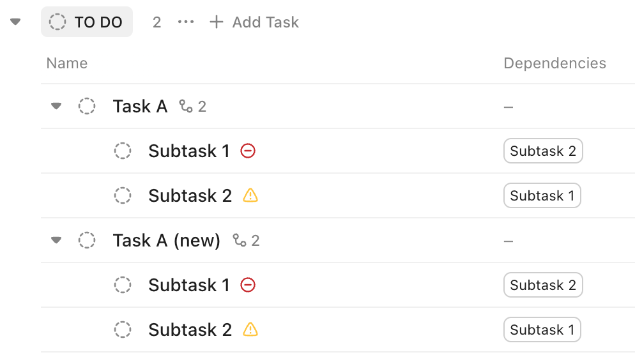Click the Dependencies column header
The image size is (635, 364).
555,63
